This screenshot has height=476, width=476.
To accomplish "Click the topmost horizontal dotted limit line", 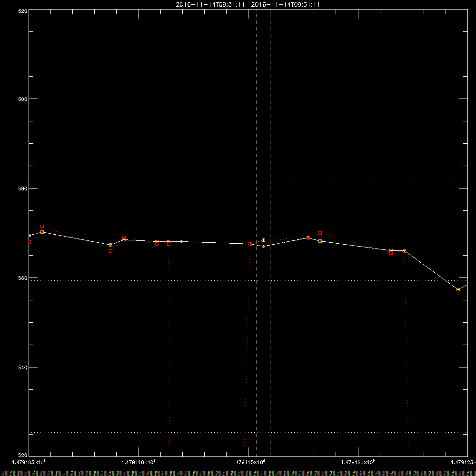I will (x=248, y=36).
